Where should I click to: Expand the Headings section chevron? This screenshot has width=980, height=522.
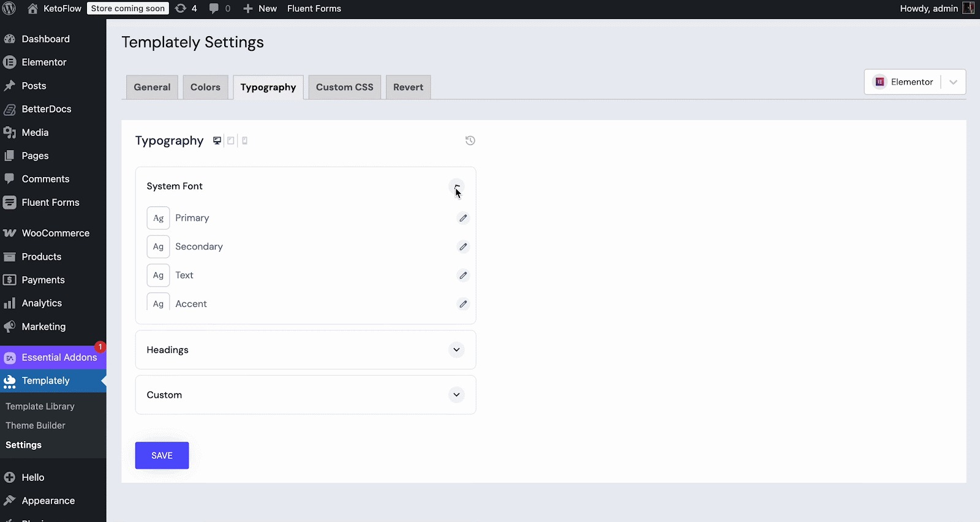(x=456, y=350)
